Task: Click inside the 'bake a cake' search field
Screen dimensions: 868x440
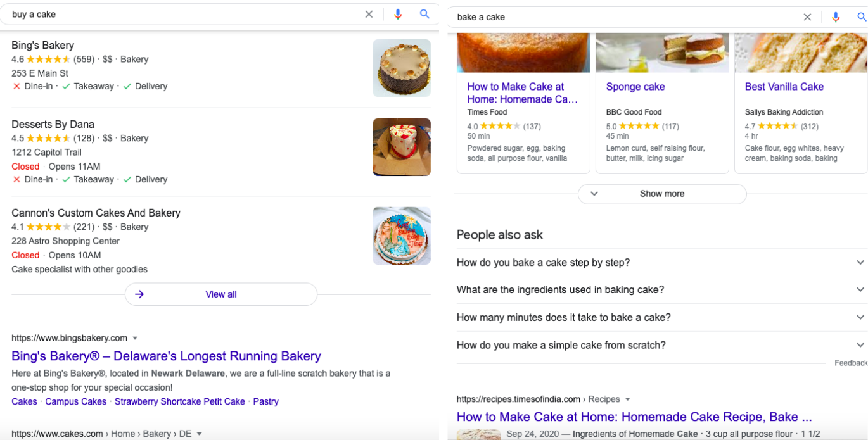Action: coord(624,17)
